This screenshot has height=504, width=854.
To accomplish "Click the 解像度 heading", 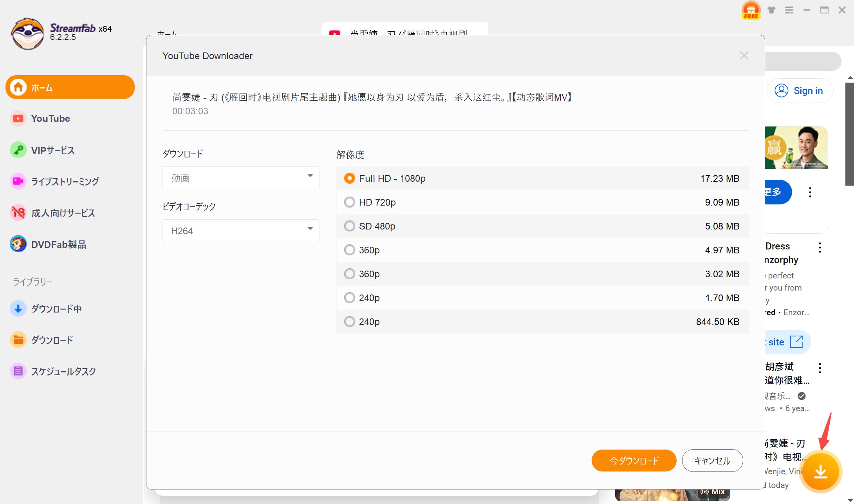I will 350,155.
